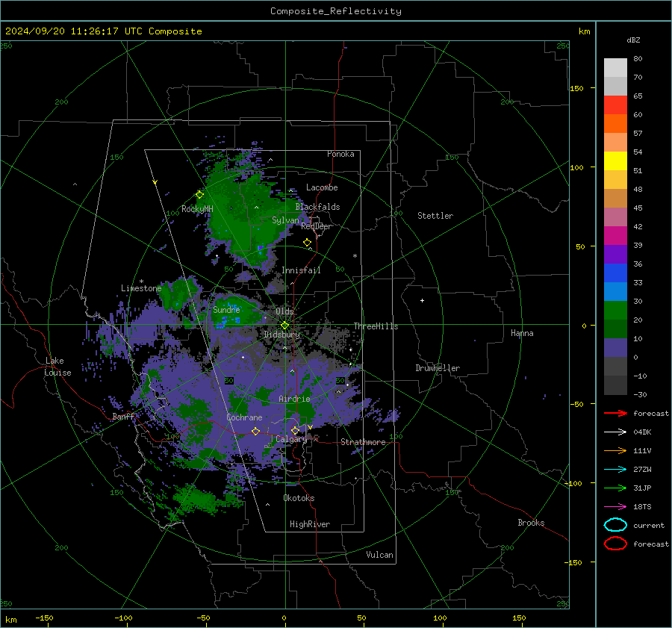Click the Composite_Reflectivity title
The image size is (672, 628).
[336, 11]
